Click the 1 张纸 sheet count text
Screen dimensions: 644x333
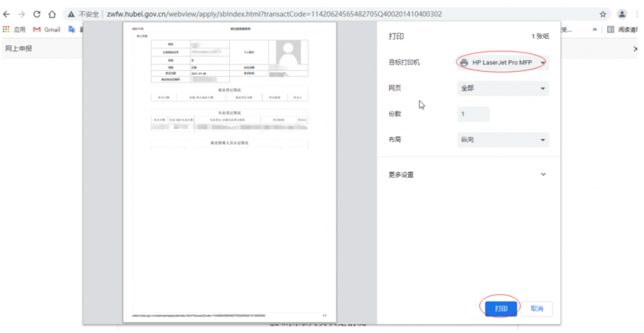(540, 36)
